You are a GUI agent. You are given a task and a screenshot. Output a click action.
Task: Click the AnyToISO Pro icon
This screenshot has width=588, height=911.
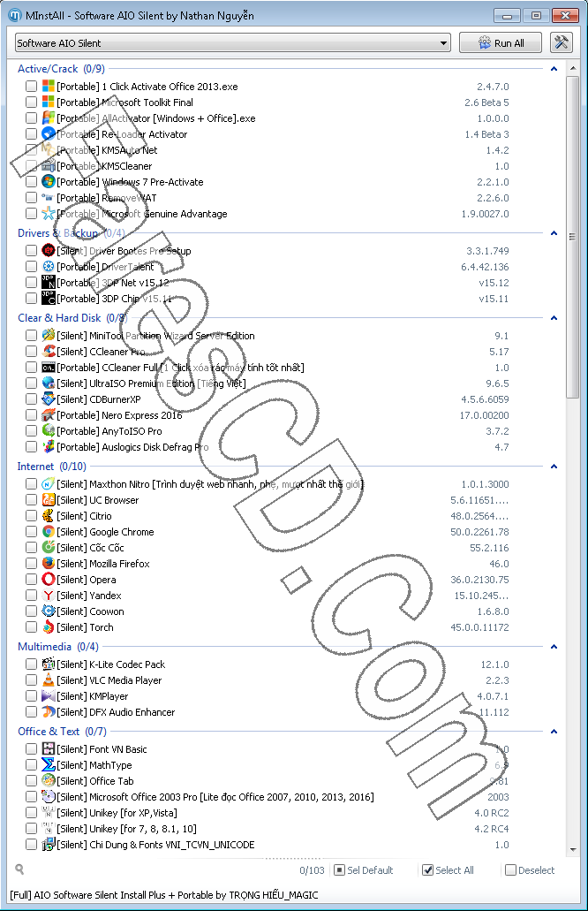[x=49, y=431]
